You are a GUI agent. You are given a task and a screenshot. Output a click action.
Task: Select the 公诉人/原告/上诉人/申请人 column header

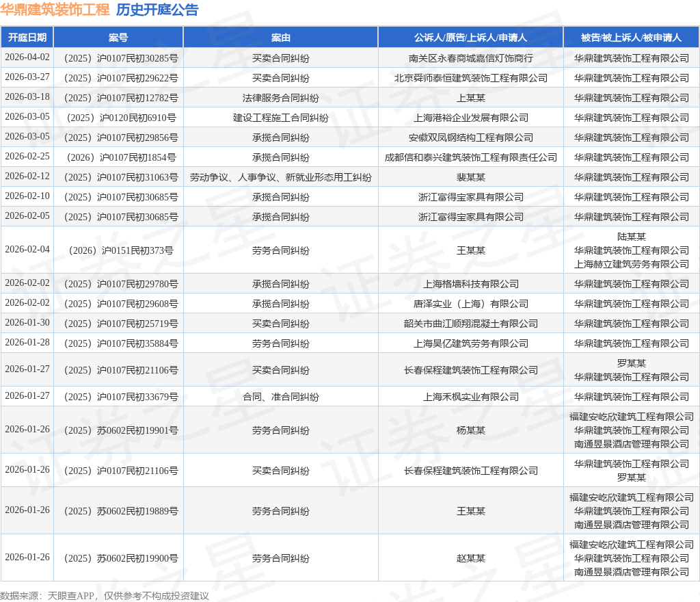(470, 38)
